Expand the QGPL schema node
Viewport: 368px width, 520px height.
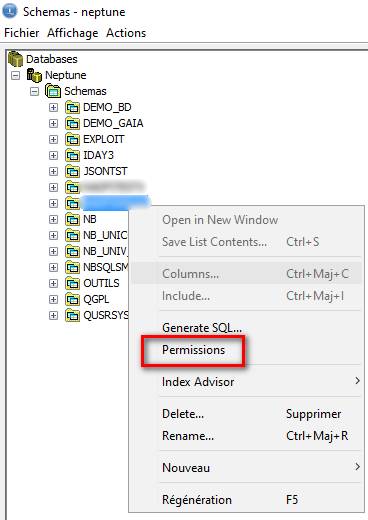[x=53, y=299]
